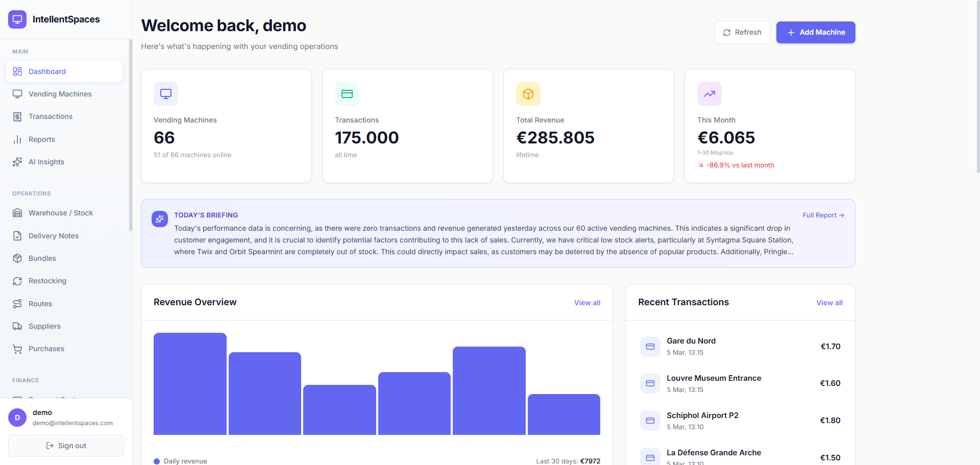Go to Vending Machines page
The height and width of the screenshot is (465, 980).
point(65,94)
